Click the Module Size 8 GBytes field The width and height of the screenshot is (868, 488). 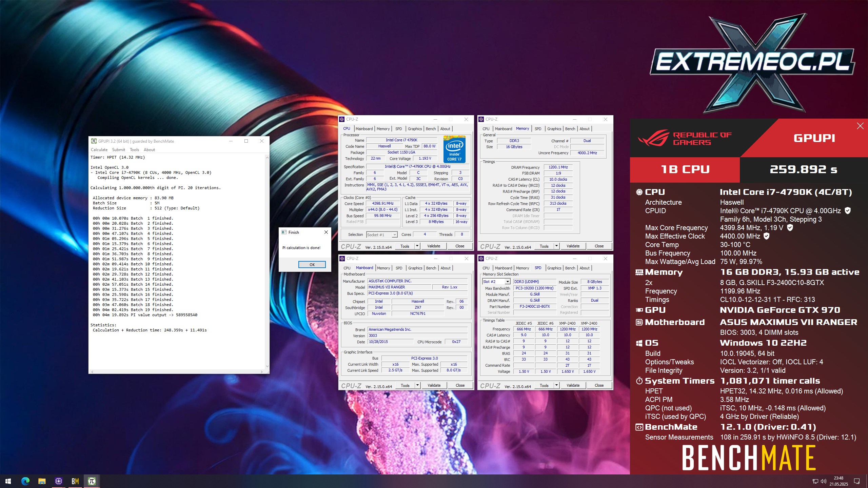(594, 282)
